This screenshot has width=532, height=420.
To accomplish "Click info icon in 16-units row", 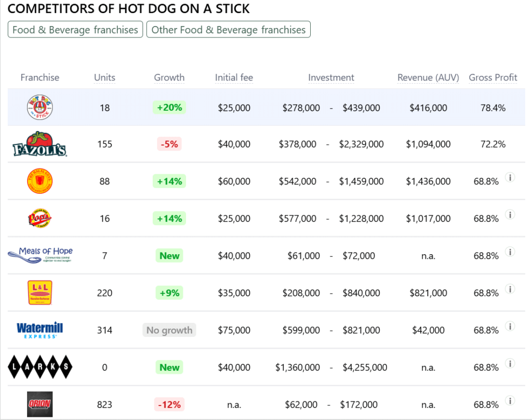I will 510,215.
